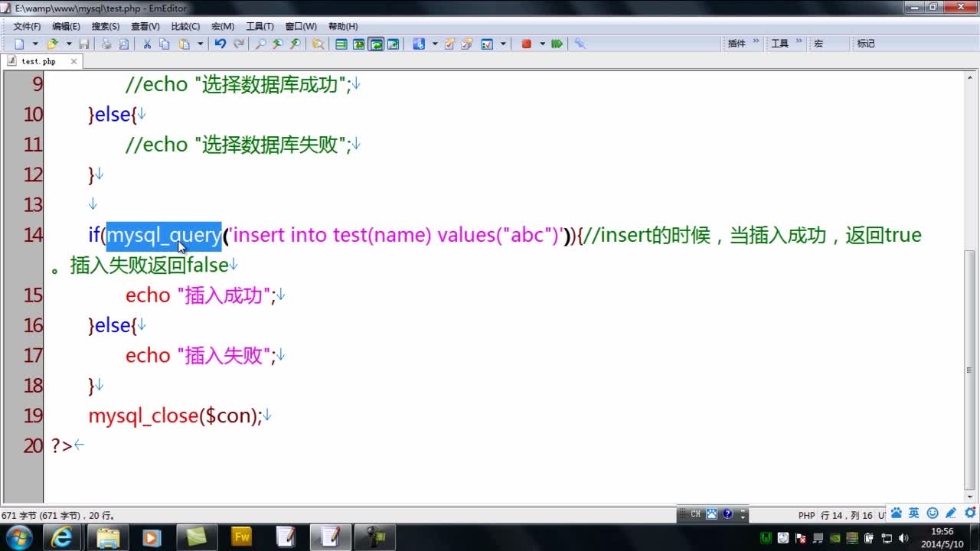The height and width of the screenshot is (551, 980).
Task: Open the 比较(C) menu
Action: click(185, 26)
